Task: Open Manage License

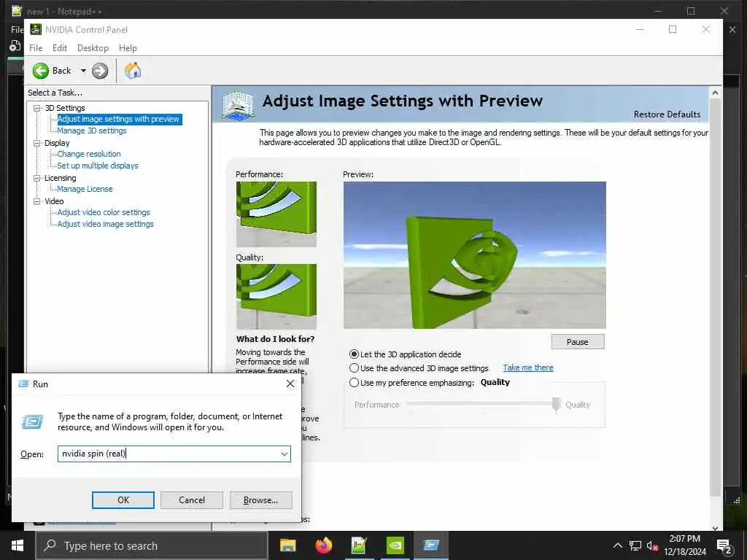Action: pyautogui.click(x=85, y=189)
